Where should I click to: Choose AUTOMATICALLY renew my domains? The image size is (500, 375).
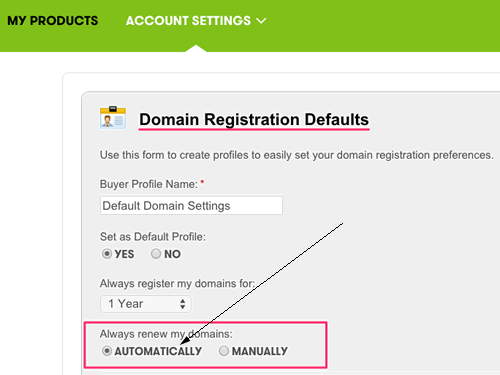coord(107,351)
